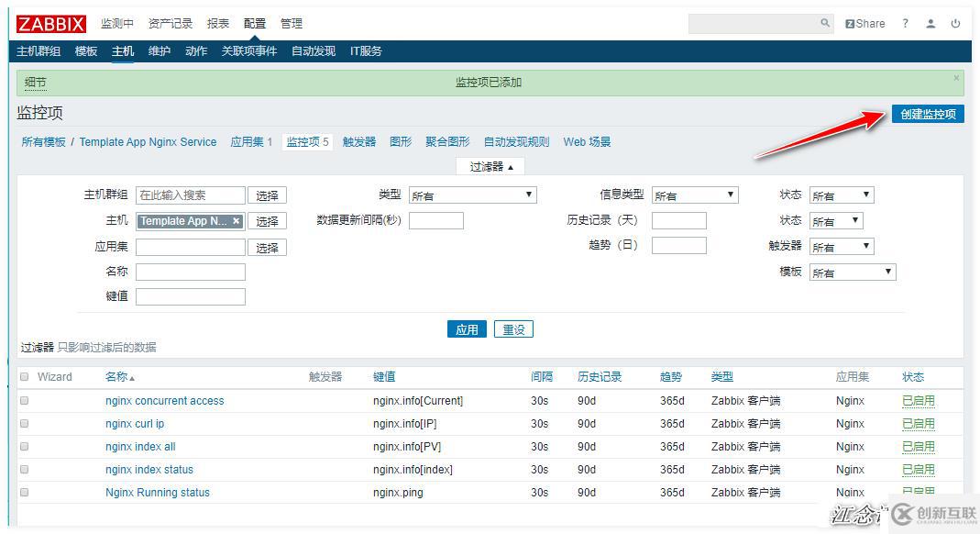Open the 资产记录 top menu
This screenshot has height=534, width=980.
tap(170, 24)
